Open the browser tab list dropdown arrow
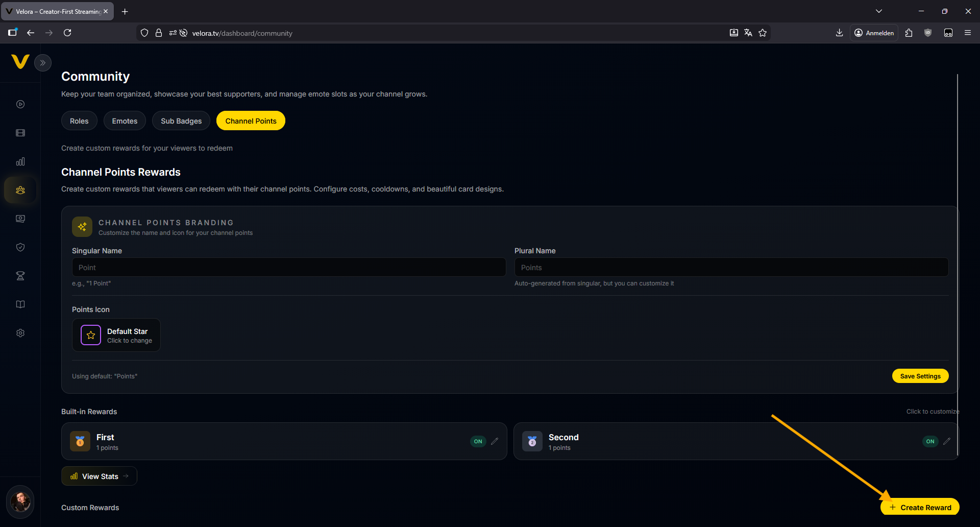This screenshot has width=980, height=527. tap(878, 11)
